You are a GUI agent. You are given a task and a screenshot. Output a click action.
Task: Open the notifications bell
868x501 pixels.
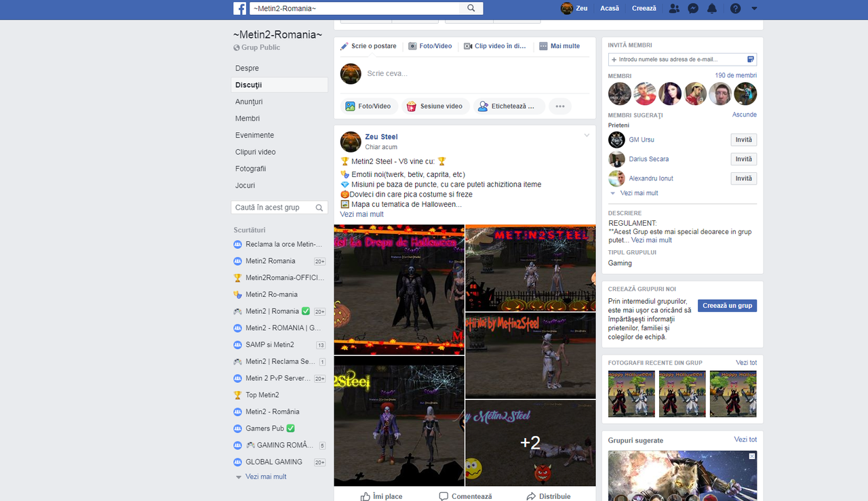(x=712, y=7)
